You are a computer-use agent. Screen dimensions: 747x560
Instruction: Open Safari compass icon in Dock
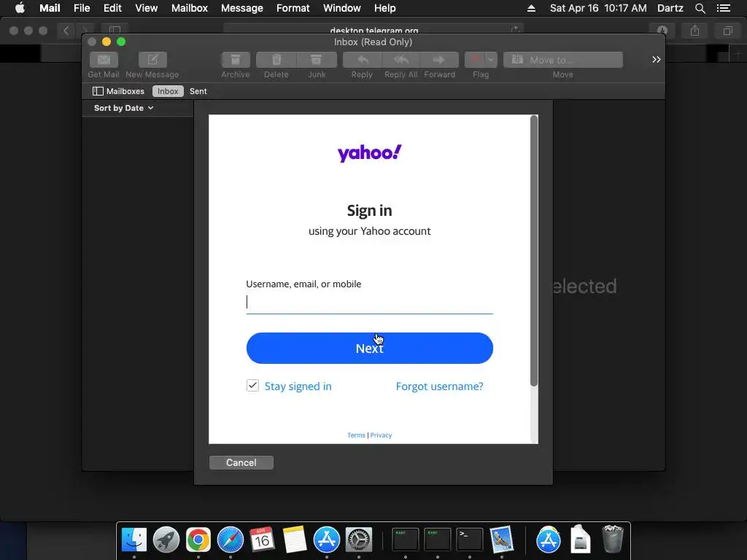[231, 540]
